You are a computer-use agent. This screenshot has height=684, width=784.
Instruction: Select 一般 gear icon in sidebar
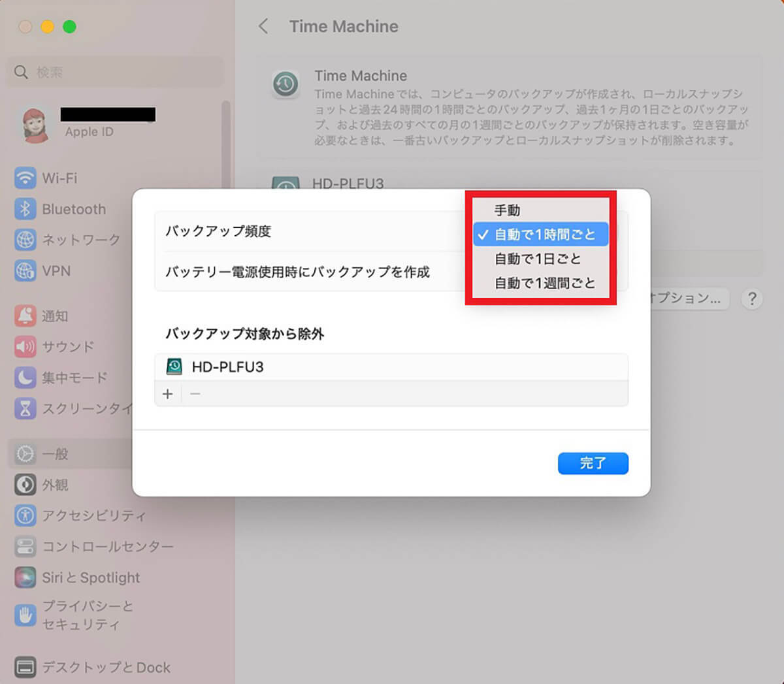point(25,454)
